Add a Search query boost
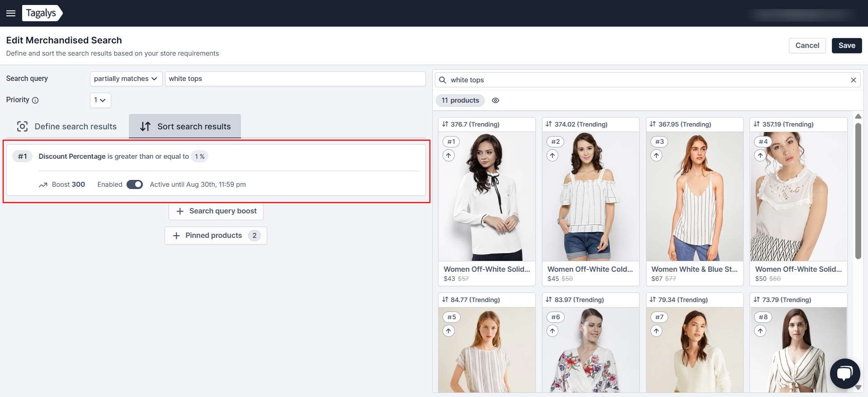 [x=216, y=211]
